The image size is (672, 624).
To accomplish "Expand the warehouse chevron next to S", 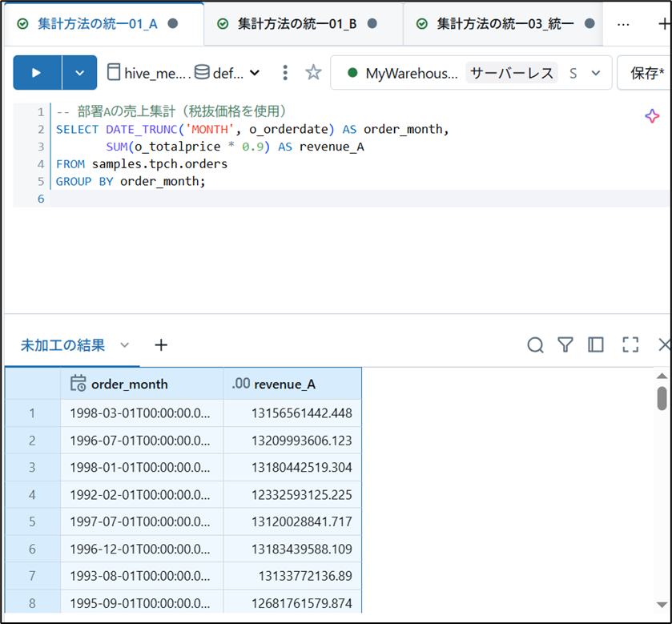I will coord(596,73).
